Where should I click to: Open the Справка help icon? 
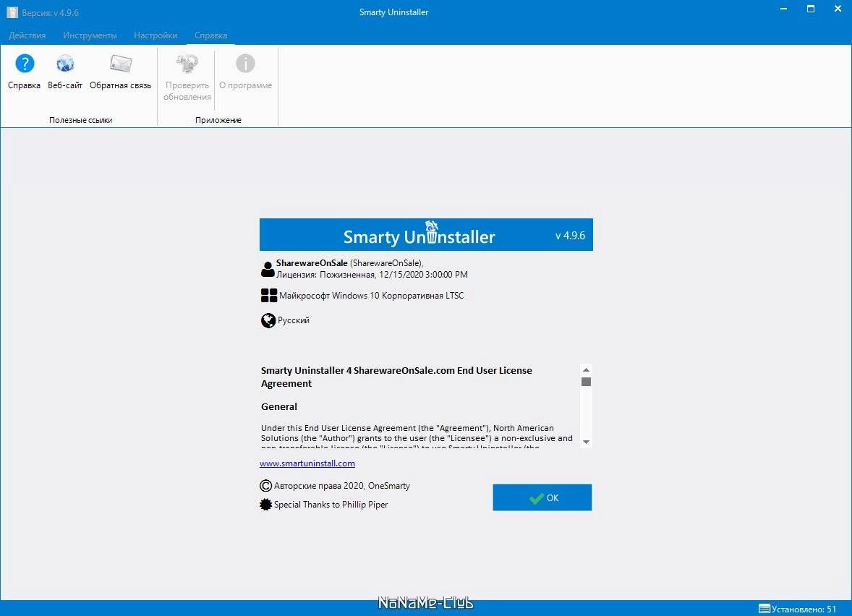(x=25, y=64)
